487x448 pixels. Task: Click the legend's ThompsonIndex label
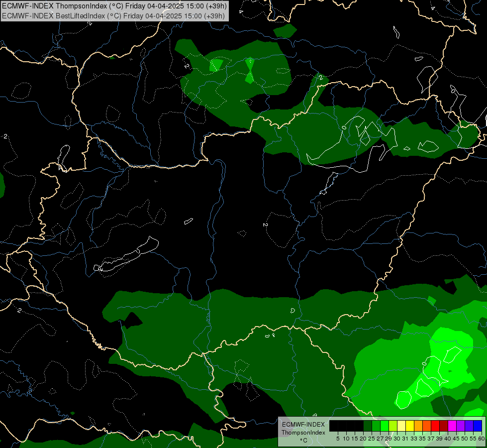[303, 433]
